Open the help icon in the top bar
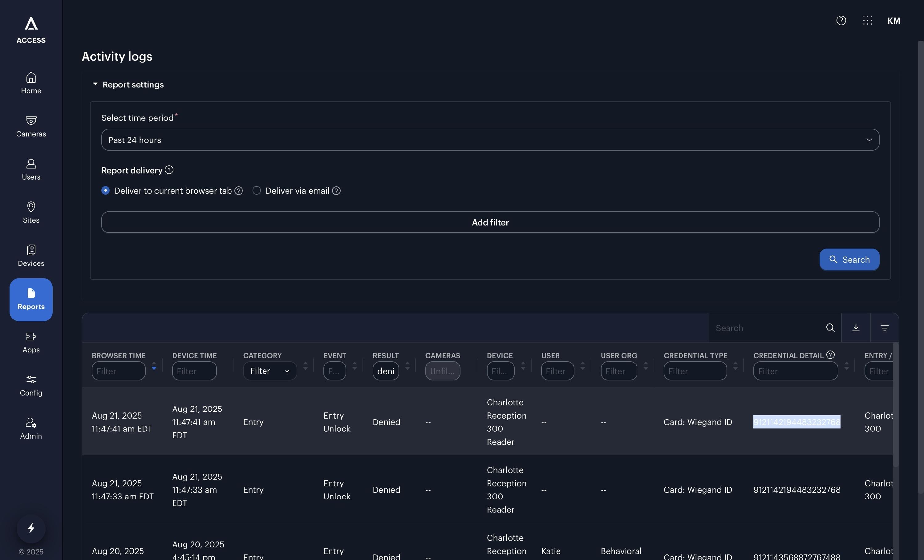 coord(841,21)
